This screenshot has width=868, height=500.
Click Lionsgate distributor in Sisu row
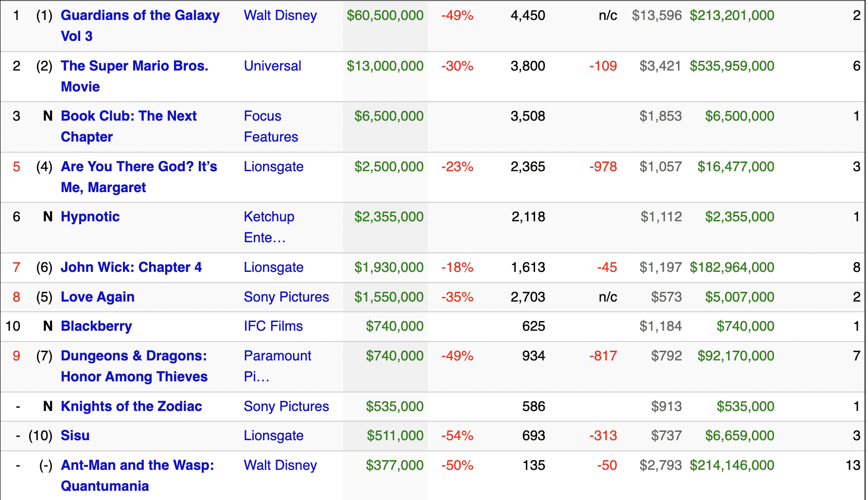274,436
